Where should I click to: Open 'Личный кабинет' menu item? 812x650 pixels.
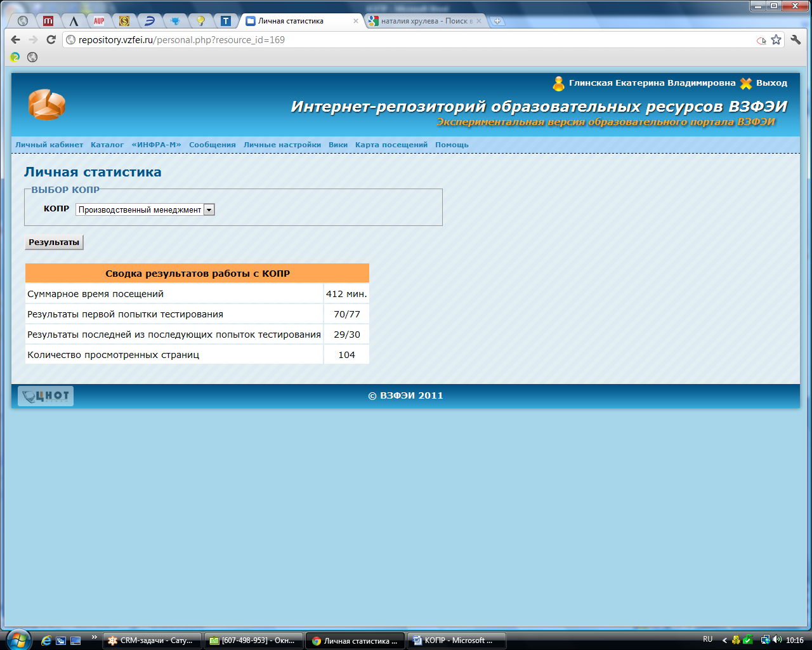[49, 145]
